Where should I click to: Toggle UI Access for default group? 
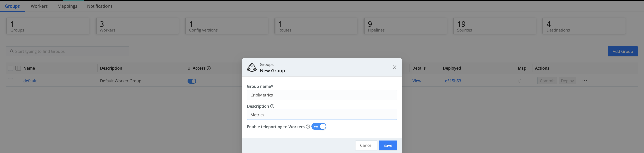click(x=192, y=81)
